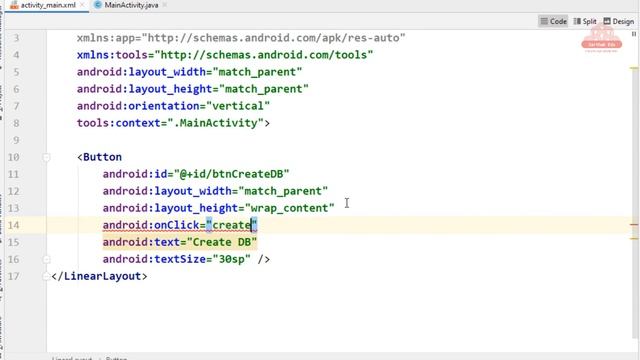Click android:layout_width="match_parent" on line 5
Image resolution: width=640 pixels, height=360 pixels.
[x=189, y=72]
